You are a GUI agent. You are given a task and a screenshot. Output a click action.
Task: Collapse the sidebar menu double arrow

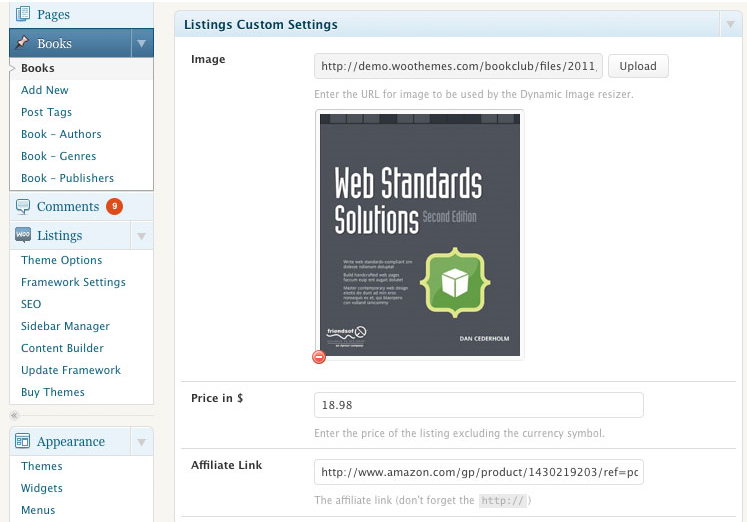coord(14,415)
